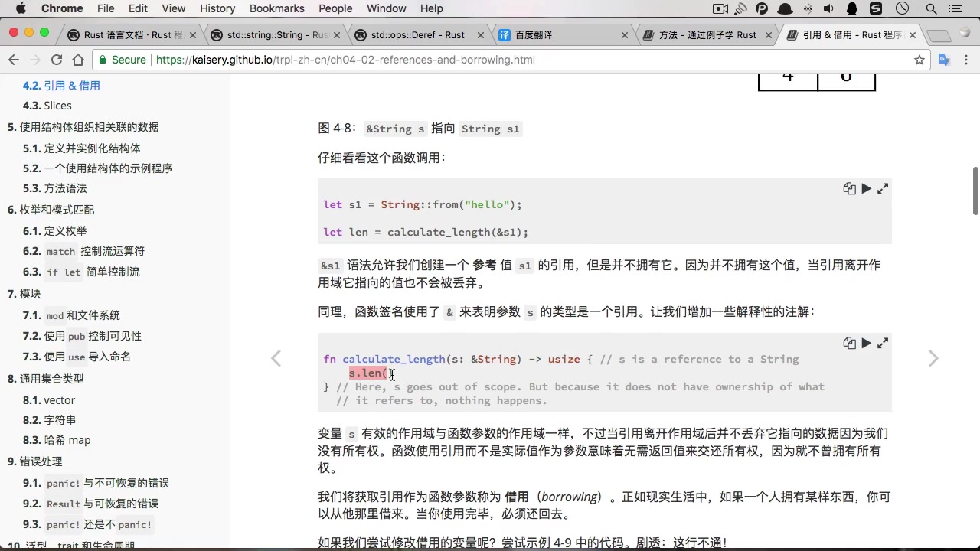Open Spotlight search from the menu bar
The height and width of the screenshot is (551, 980).
pyautogui.click(x=930, y=8)
